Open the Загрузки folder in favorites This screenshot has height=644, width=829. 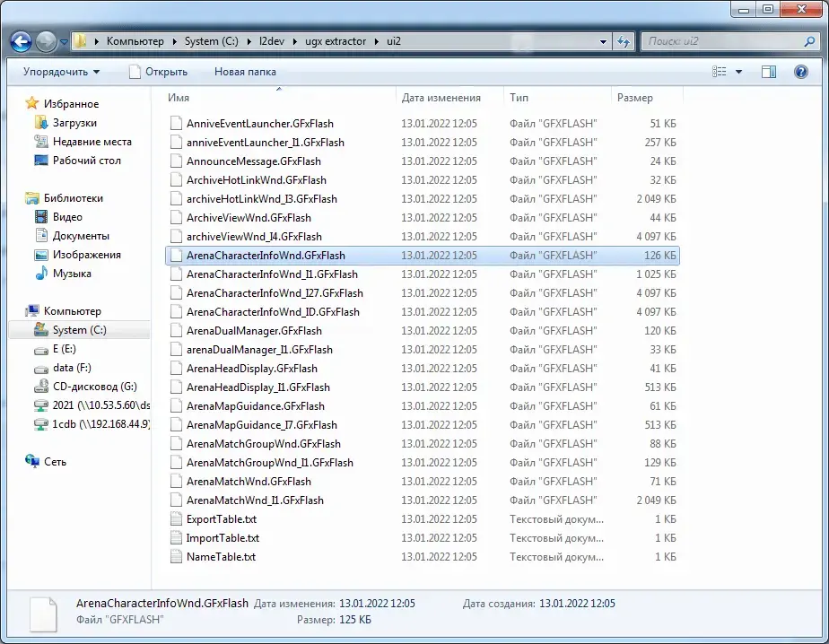point(74,123)
